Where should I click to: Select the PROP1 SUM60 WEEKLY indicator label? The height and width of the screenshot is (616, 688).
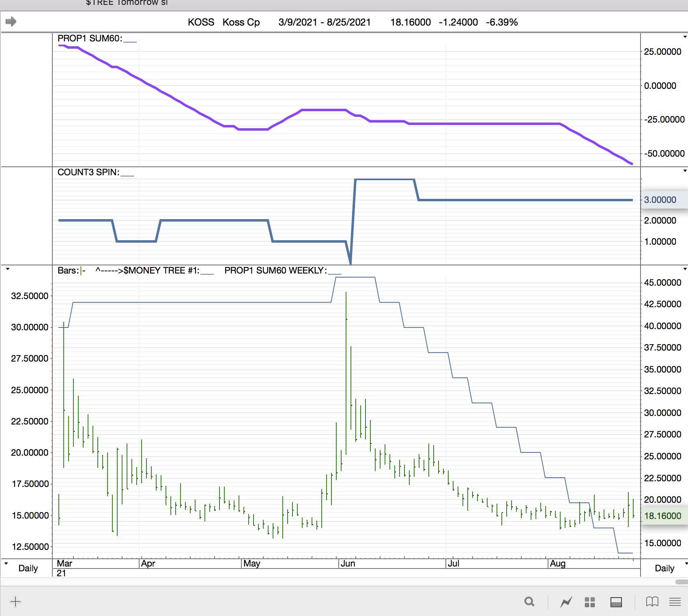coord(275,271)
